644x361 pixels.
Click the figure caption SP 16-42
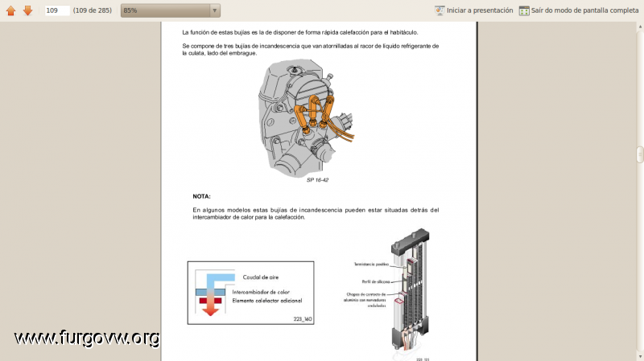[317, 179]
